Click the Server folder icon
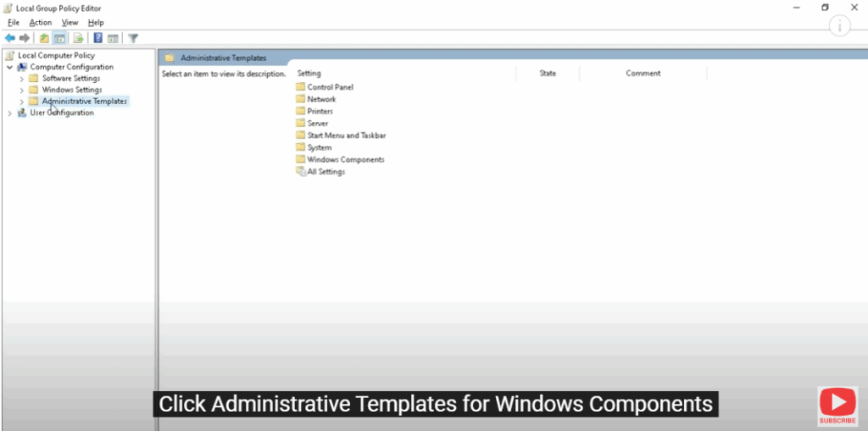This screenshot has width=868, height=431. (301, 124)
